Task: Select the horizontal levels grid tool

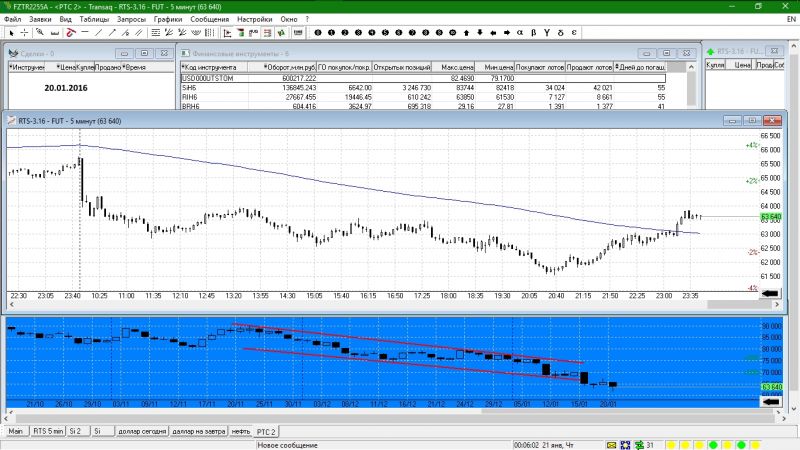Action: 156,33
